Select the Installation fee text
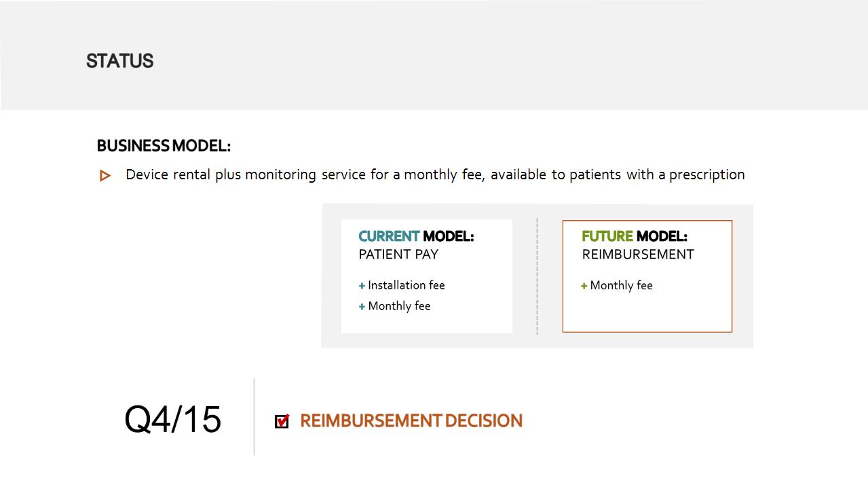 [x=407, y=285]
